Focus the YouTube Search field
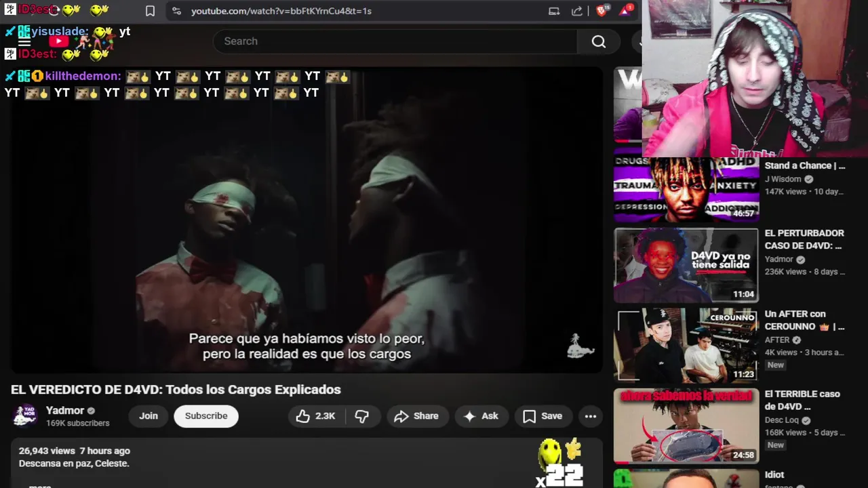Image resolution: width=868 pixels, height=488 pixels. 395,41
